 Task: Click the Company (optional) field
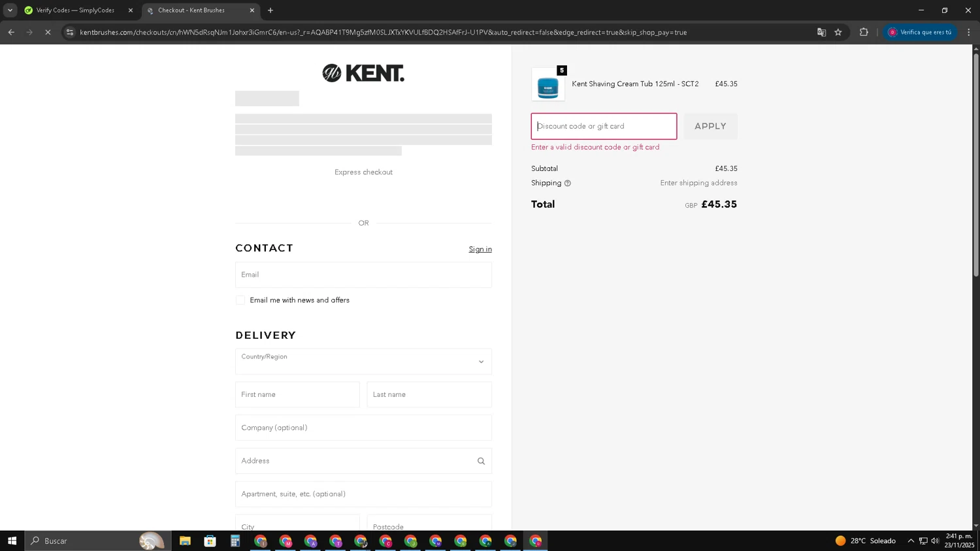pos(363,428)
